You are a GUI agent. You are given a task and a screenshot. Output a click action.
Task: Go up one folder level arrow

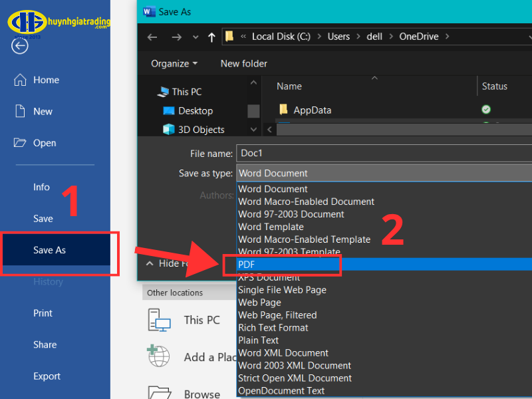[x=211, y=37]
